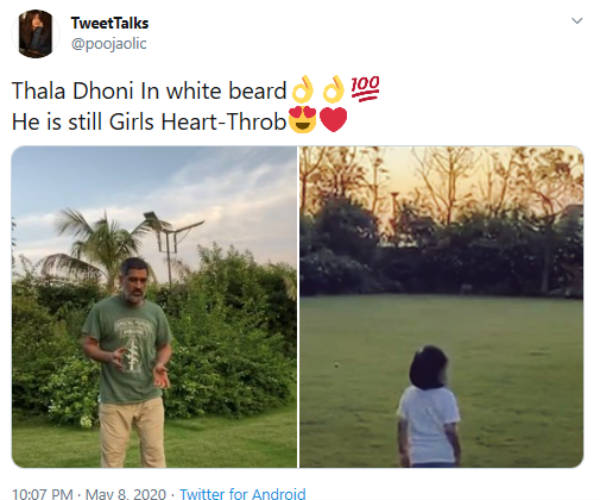Image resolution: width=600 pixels, height=500 pixels.
Task: Open the TweetTalks display name
Action: tap(110, 23)
